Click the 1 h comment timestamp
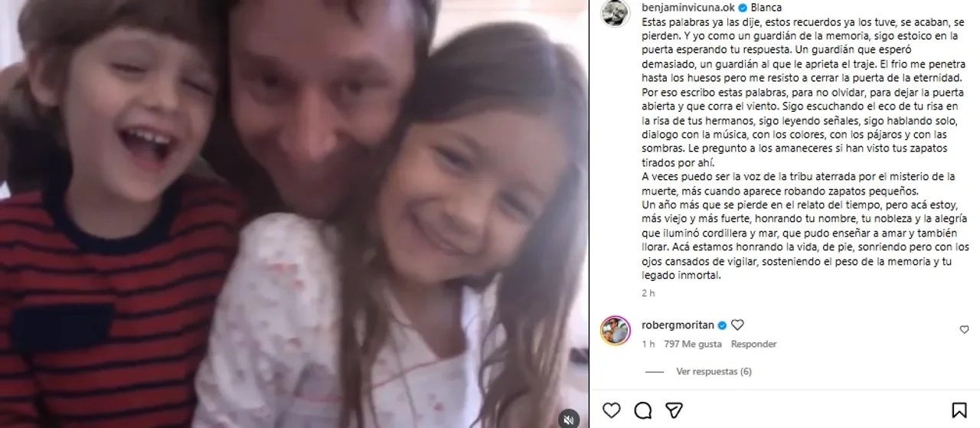The width and height of the screenshot is (980, 428). 648,345
